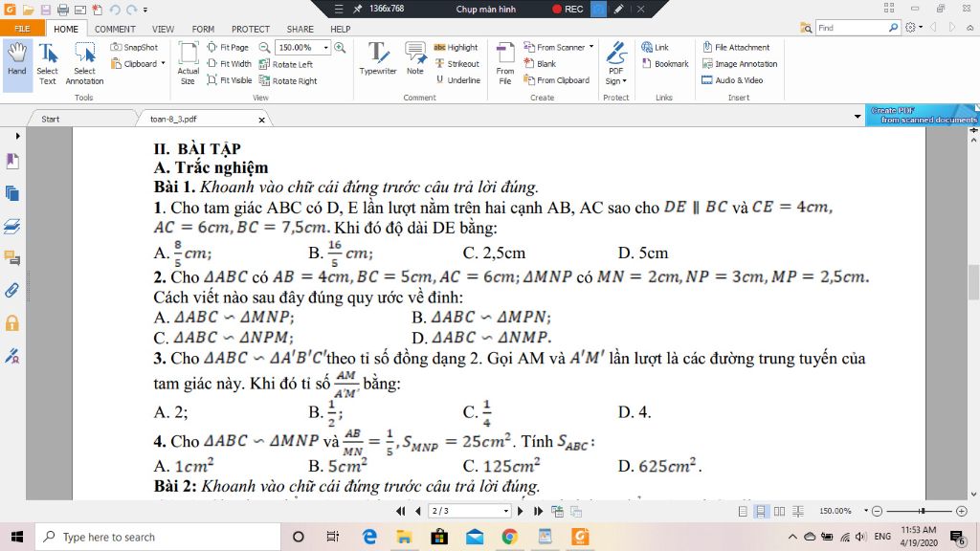
Task: Open the HELP ribbon tab
Action: [340, 29]
